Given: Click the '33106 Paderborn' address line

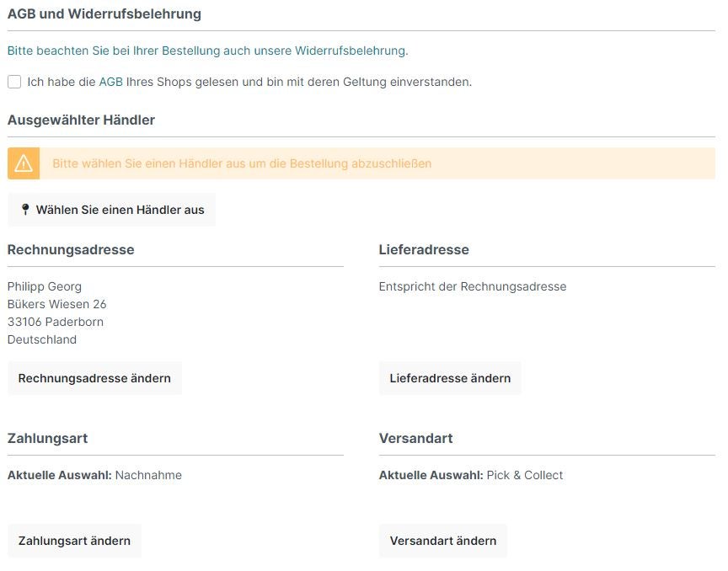Looking at the screenshot, I should [x=56, y=322].
